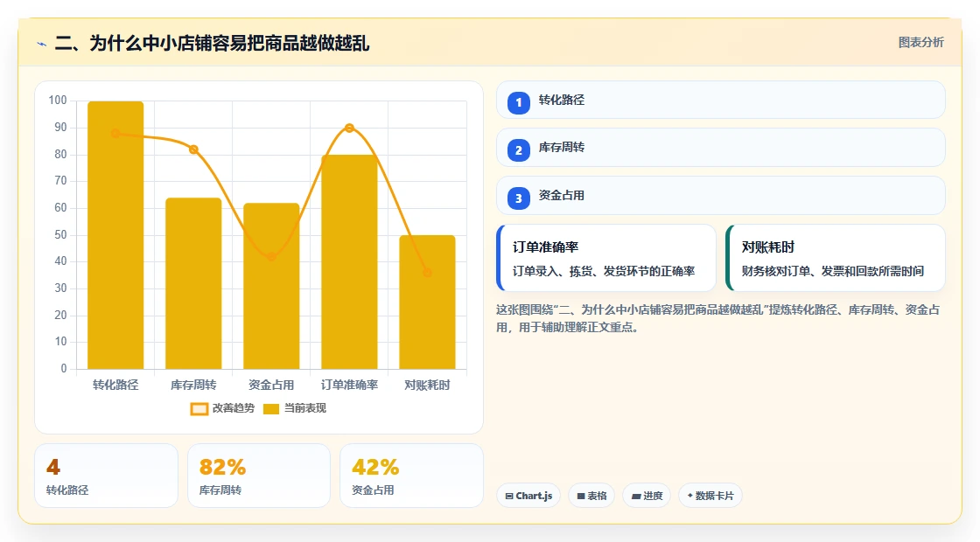
Task: Click the 100 y-axis value
Action: tap(58, 101)
